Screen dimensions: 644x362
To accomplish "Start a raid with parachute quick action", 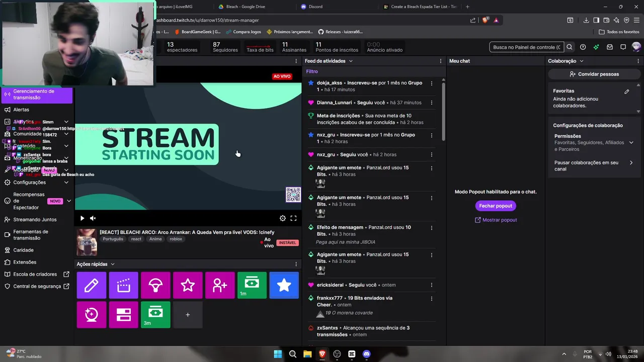I will (x=155, y=285).
